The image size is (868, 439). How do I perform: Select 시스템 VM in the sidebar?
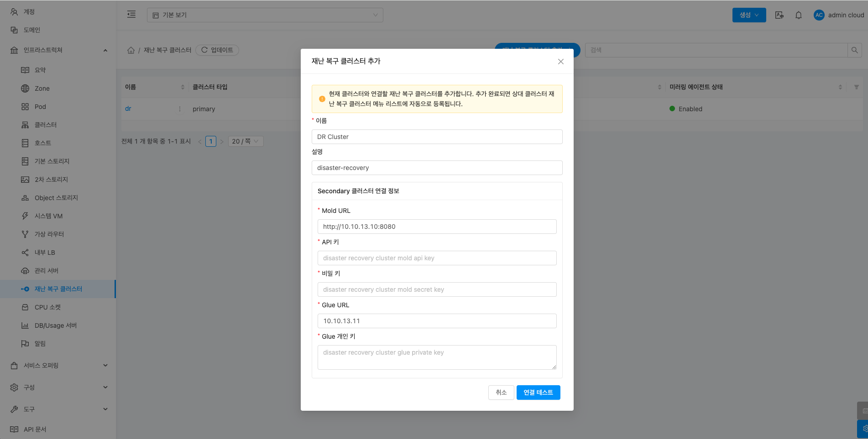(x=48, y=216)
